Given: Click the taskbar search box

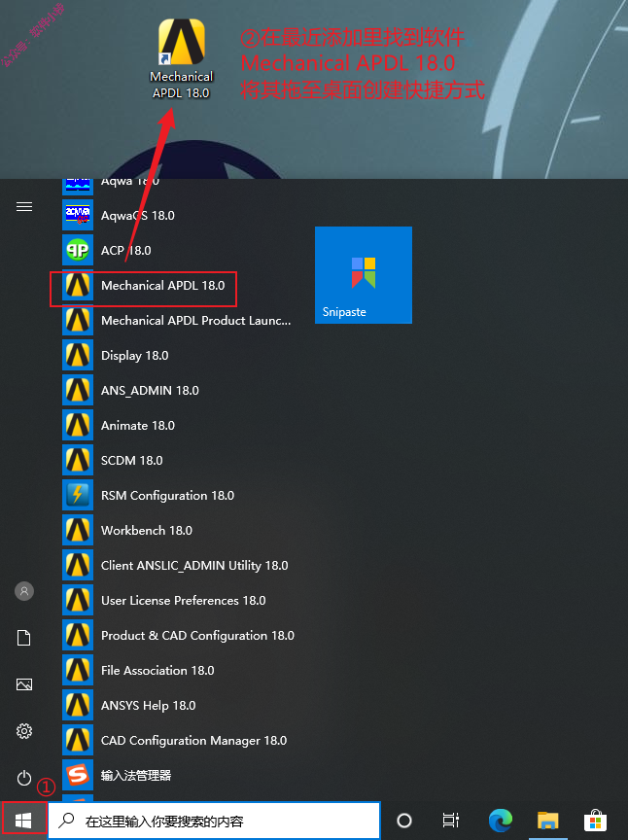Looking at the screenshot, I should 214,821.
